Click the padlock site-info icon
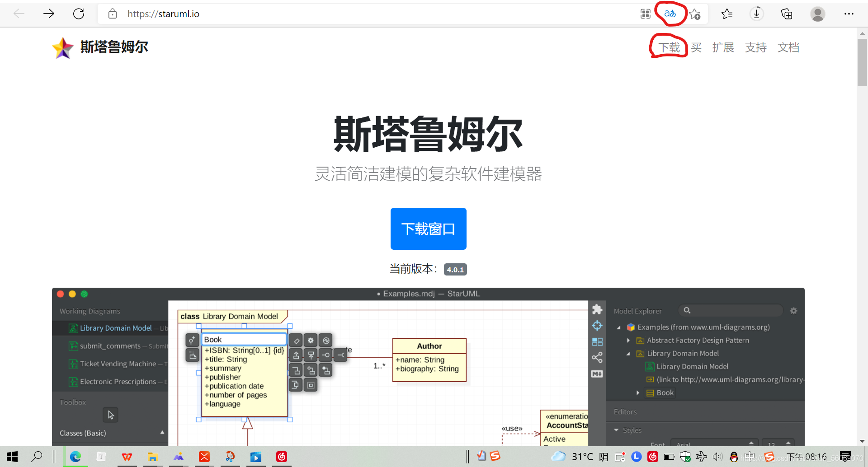 (113, 14)
